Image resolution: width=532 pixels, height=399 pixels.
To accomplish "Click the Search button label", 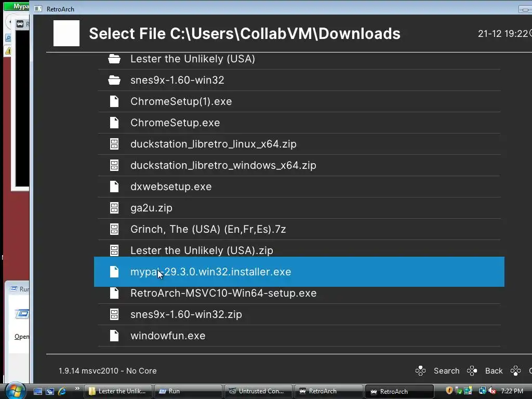I will [446, 371].
